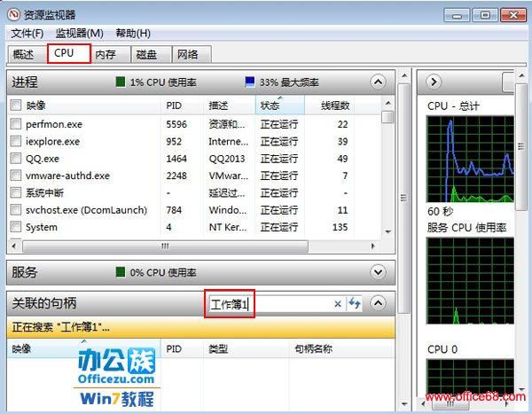Check the iexplore.exe checkbox
The image size is (532, 414).
point(16,141)
